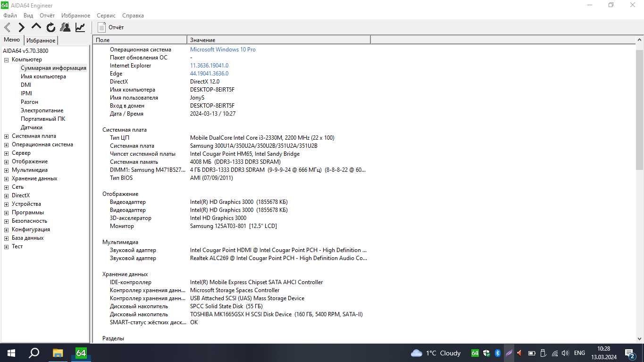
Task: Select Тест in the tree
Action: (17, 246)
